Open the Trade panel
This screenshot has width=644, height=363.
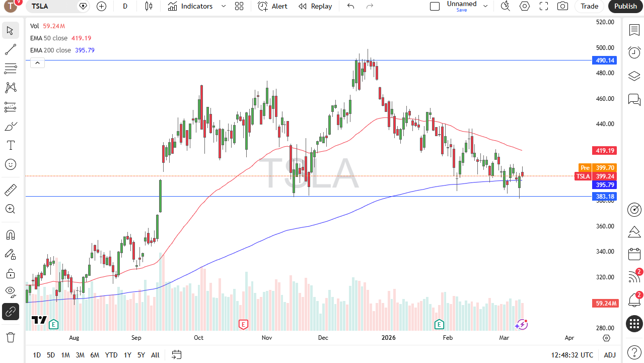590,6
